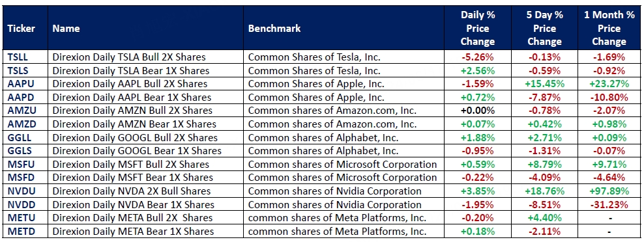This screenshot has width=644, height=242.
Task: Click the 1 Month % Price Change header
Action: point(609,29)
